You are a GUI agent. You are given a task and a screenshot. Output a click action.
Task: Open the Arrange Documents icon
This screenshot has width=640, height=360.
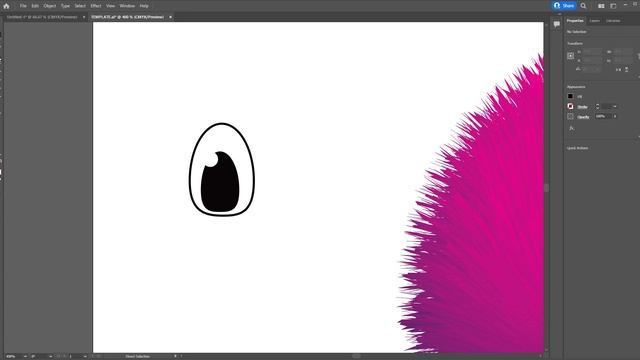pos(601,6)
